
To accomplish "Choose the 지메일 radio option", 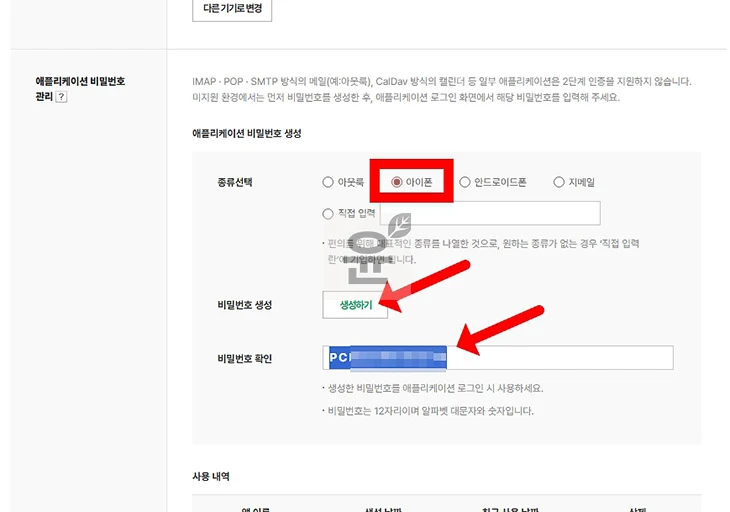I will [559, 182].
